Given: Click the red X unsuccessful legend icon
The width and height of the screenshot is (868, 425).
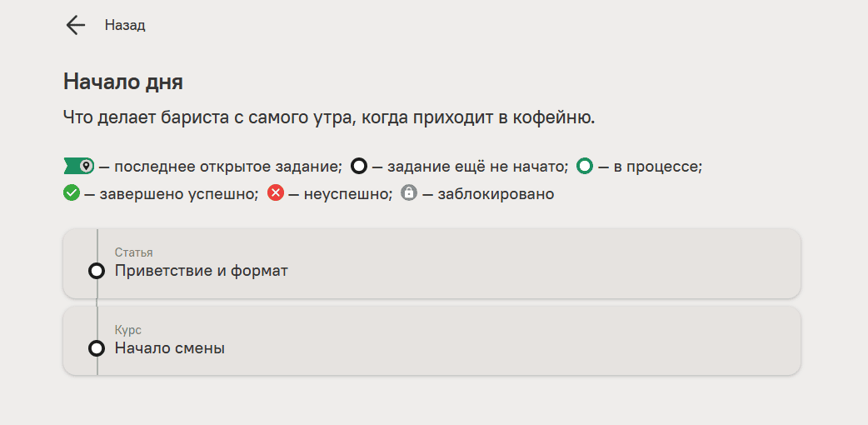Looking at the screenshot, I should pos(276,193).
